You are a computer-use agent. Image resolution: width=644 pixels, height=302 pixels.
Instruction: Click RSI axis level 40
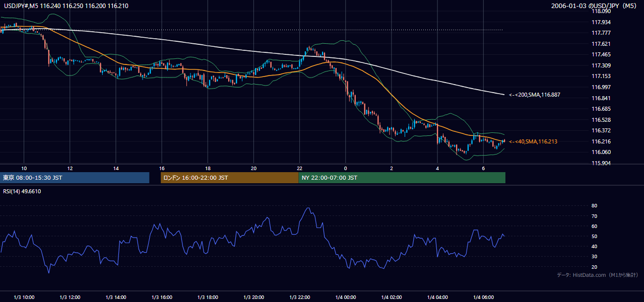(594, 246)
